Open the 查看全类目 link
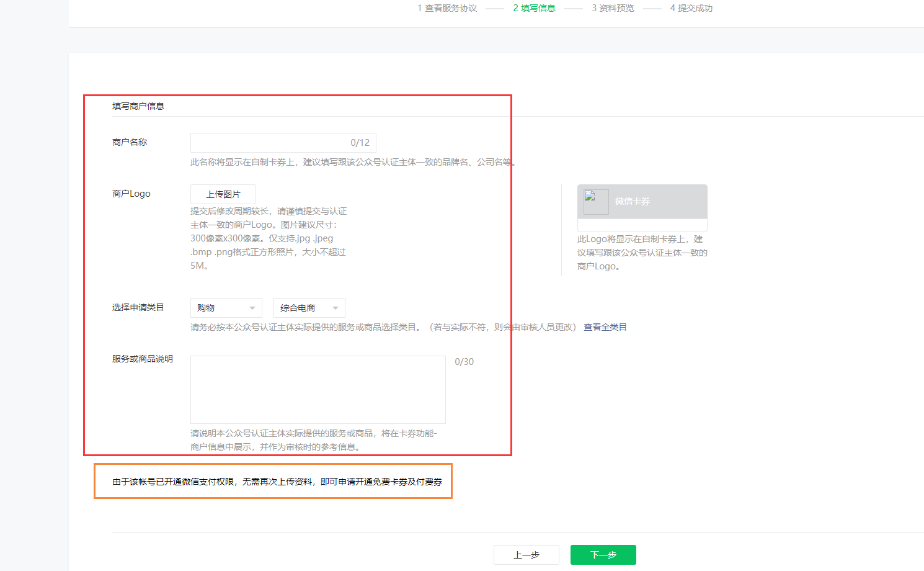This screenshot has width=924, height=571. (605, 327)
